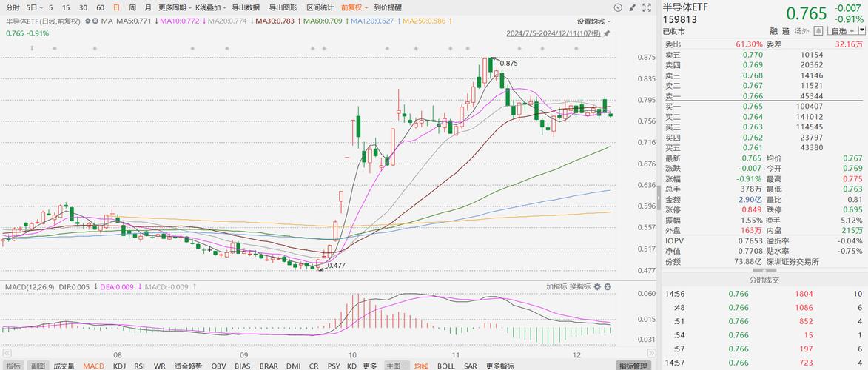Select the 日 daily K-line period
The width and height of the screenshot is (868, 370).
116,7
